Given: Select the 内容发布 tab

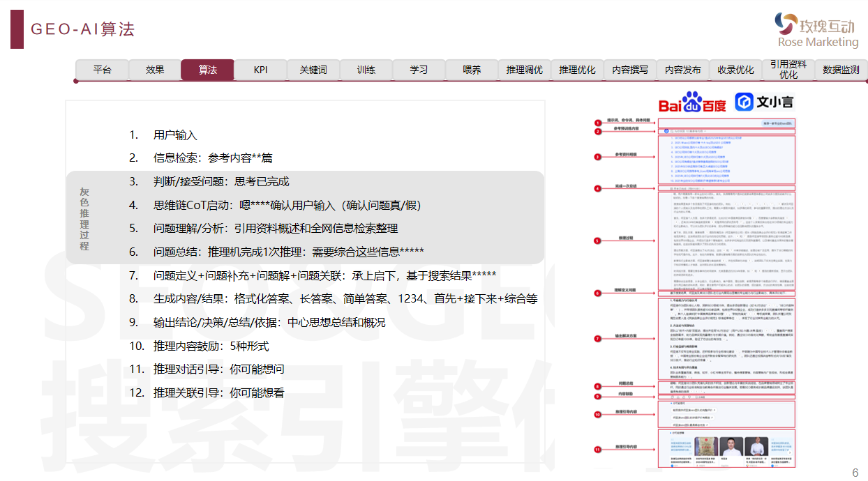Looking at the screenshot, I should point(682,70).
